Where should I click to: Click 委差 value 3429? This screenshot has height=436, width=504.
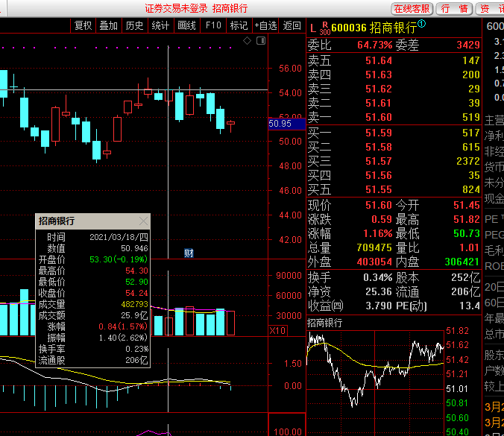pos(468,45)
